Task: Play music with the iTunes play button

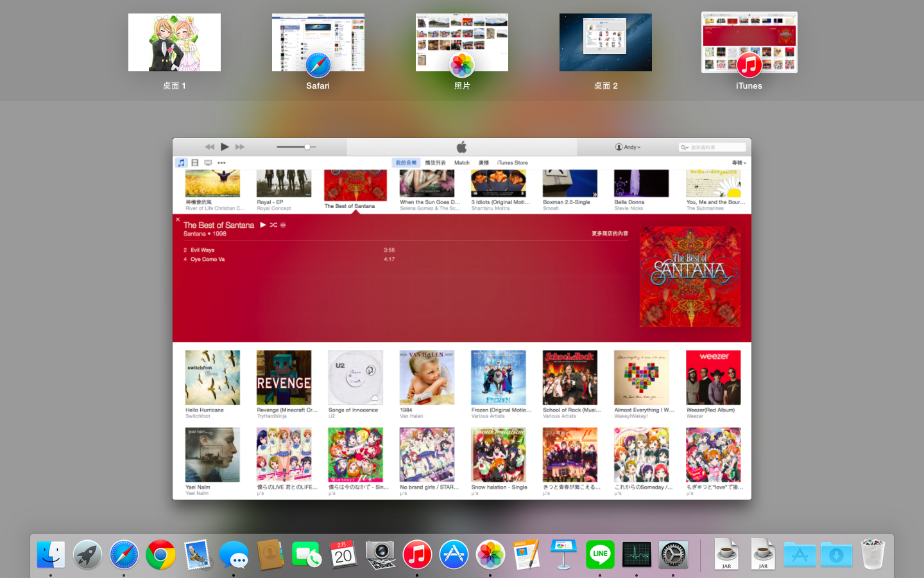Action: [225, 147]
